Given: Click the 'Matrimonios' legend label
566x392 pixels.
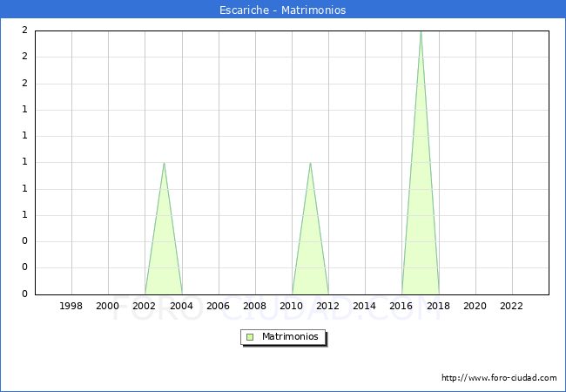Looking at the screenshot, I should pos(290,336).
